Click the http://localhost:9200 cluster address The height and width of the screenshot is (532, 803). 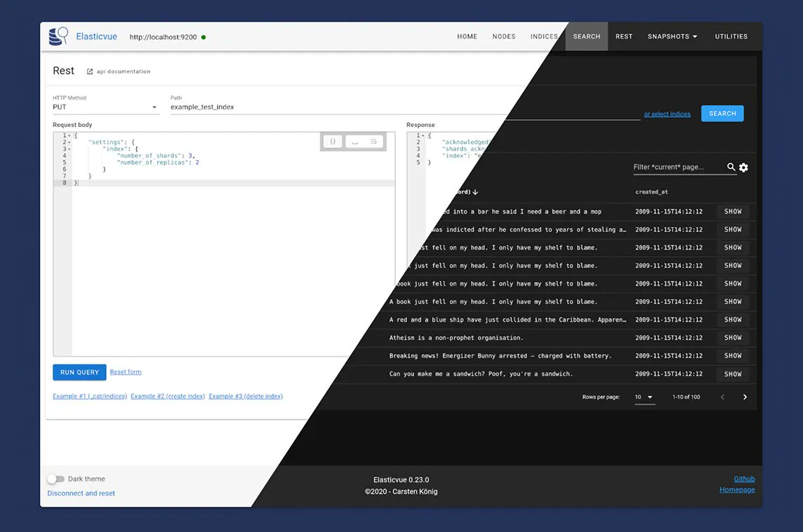[163, 37]
